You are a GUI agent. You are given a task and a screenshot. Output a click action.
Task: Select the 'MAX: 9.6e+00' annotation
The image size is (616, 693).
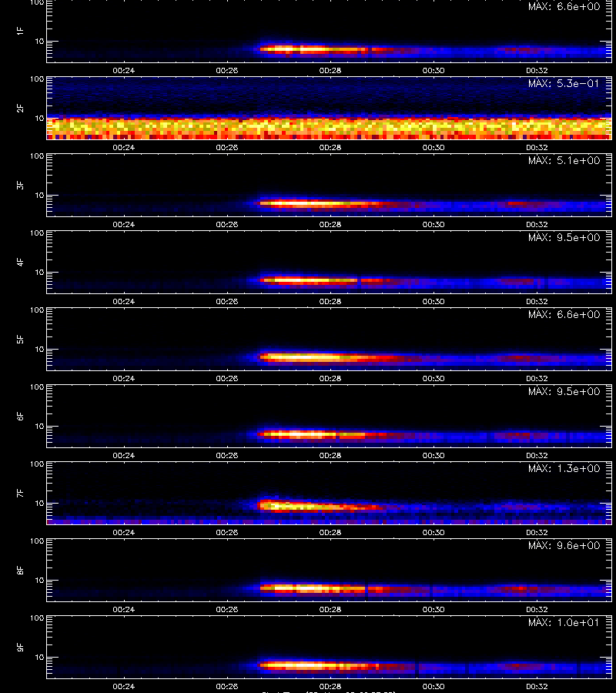point(564,545)
